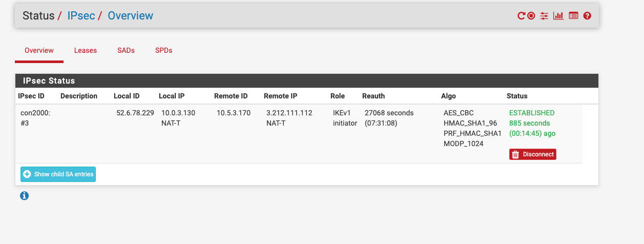The height and width of the screenshot is (244, 644).
Task: Click the Status column header
Action: 517,96
